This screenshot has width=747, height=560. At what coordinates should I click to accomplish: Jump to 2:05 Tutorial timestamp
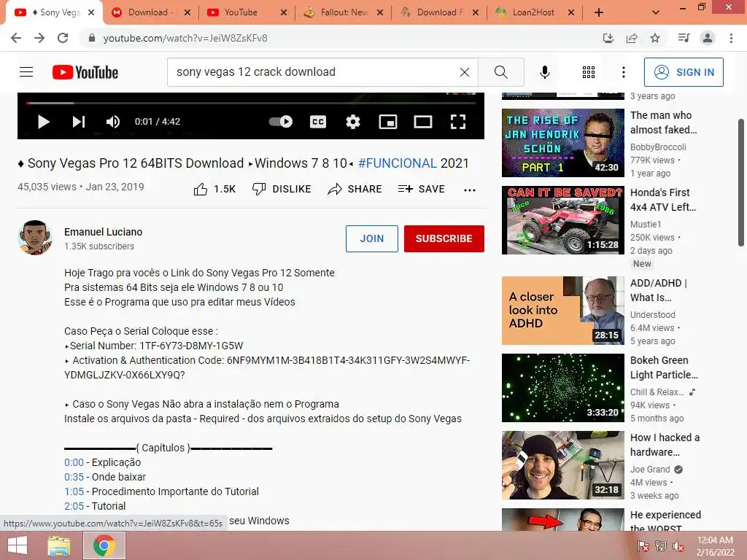point(74,506)
